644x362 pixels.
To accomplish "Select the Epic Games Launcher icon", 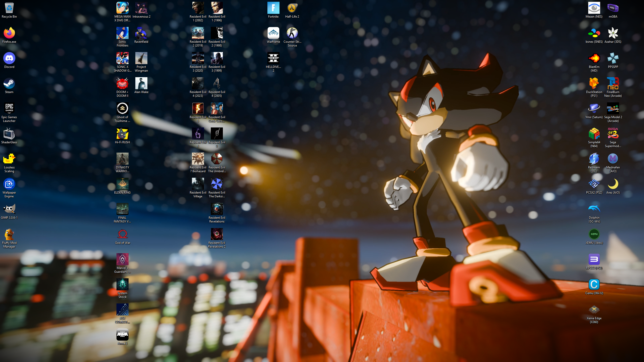I will click(9, 109).
